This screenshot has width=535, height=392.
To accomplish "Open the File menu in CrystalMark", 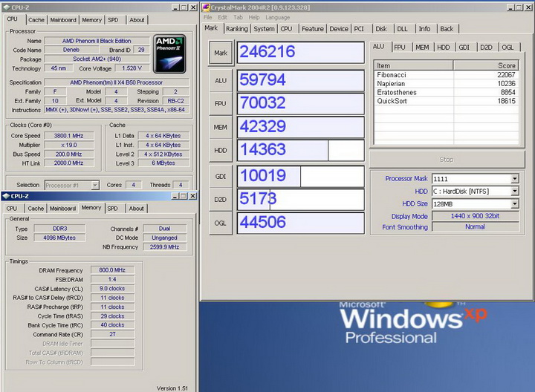I will (x=207, y=17).
